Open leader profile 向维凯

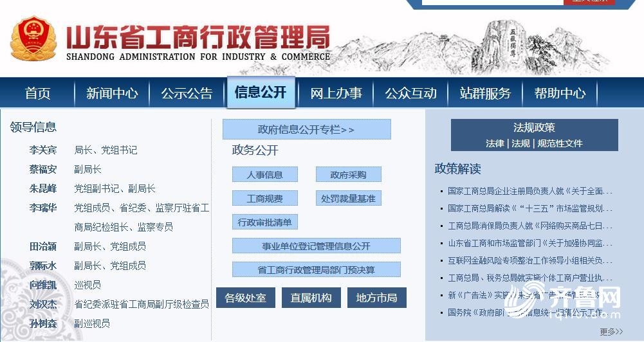42,285
